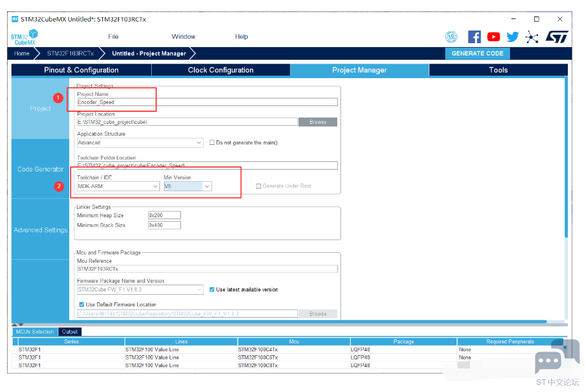Click the ST logo icon
585x392 pixels.
point(556,37)
